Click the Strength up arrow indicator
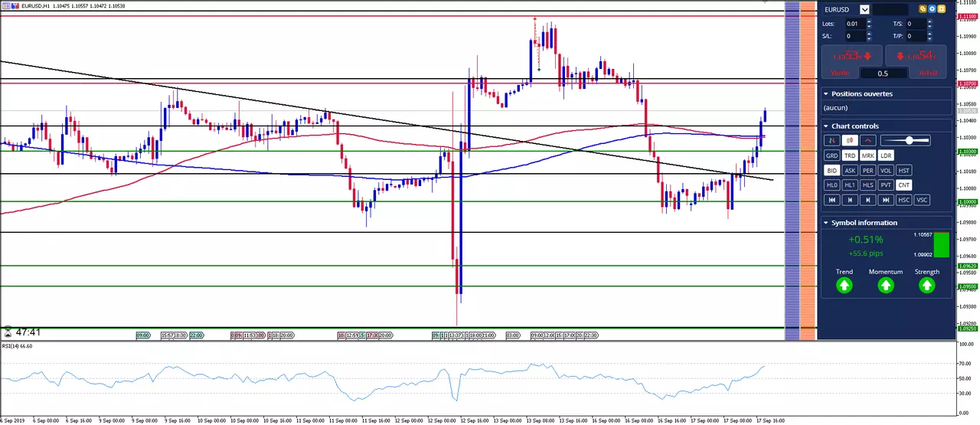Viewport: 980px width, 425px height. point(926,286)
